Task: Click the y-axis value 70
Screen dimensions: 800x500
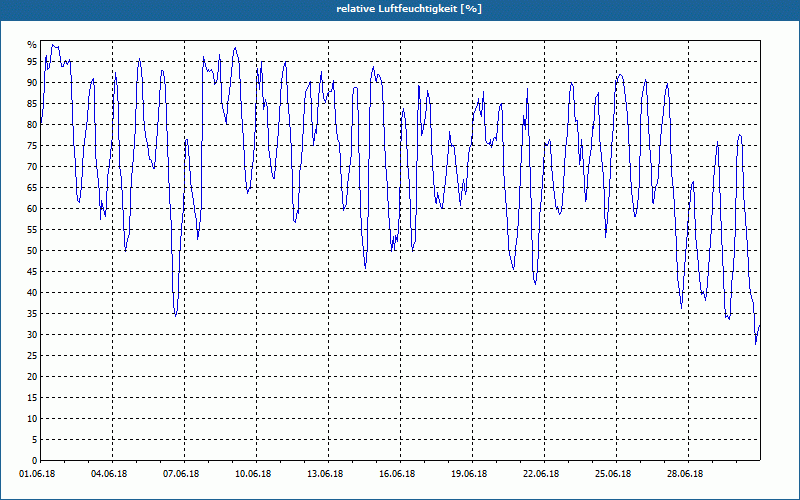Action: tap(32, 167)
